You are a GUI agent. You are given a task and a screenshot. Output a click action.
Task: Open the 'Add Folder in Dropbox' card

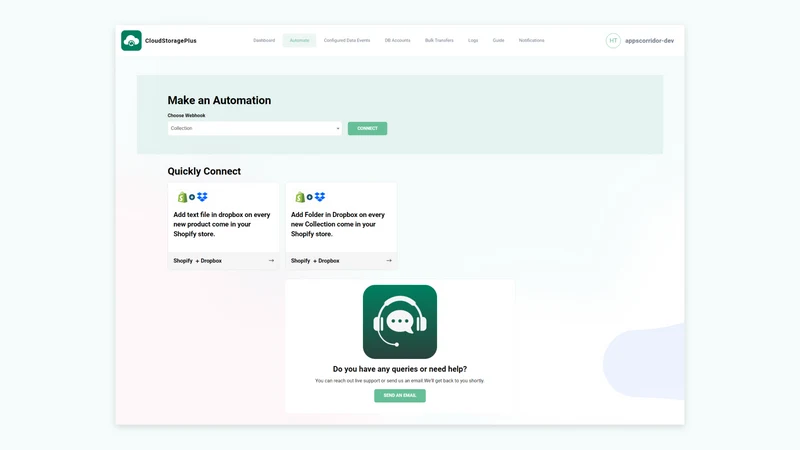[x=341, y=226]
